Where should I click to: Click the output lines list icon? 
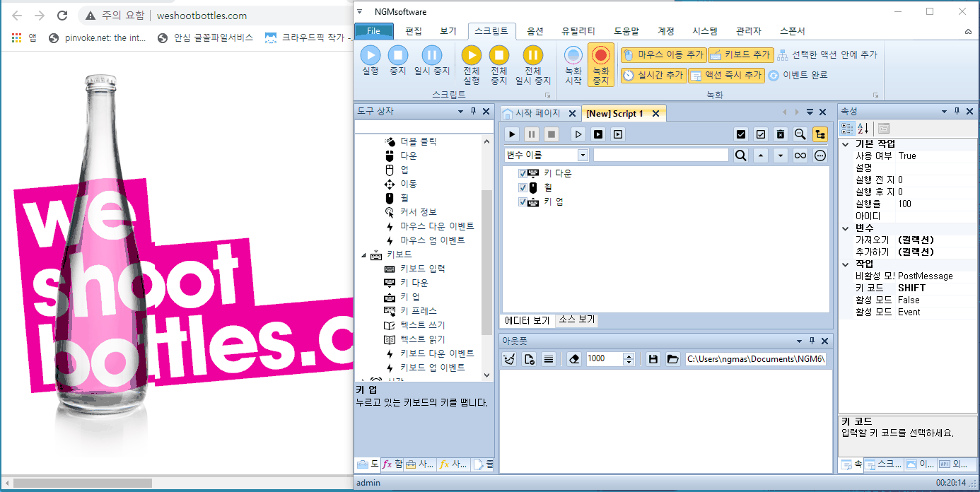(x=548, y=359)
